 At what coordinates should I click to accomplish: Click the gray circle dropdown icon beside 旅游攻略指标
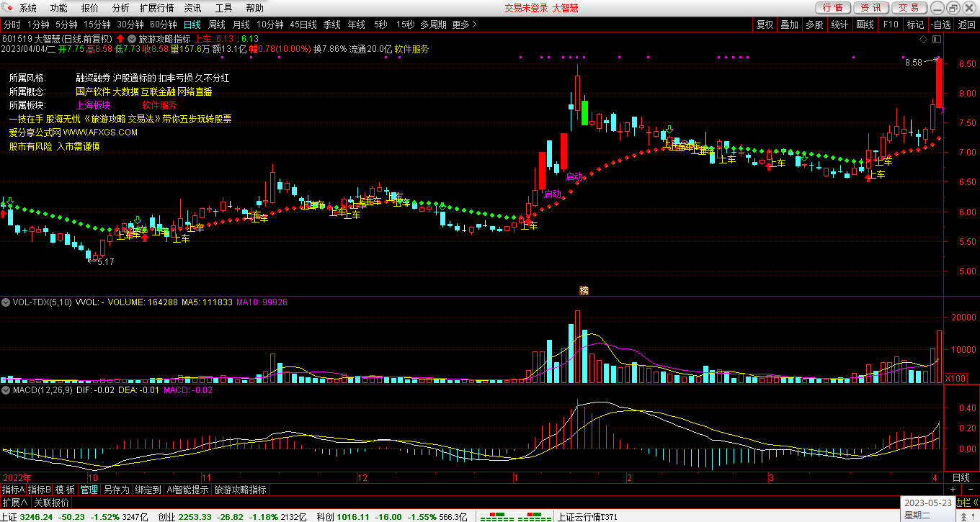coord(132,38)
